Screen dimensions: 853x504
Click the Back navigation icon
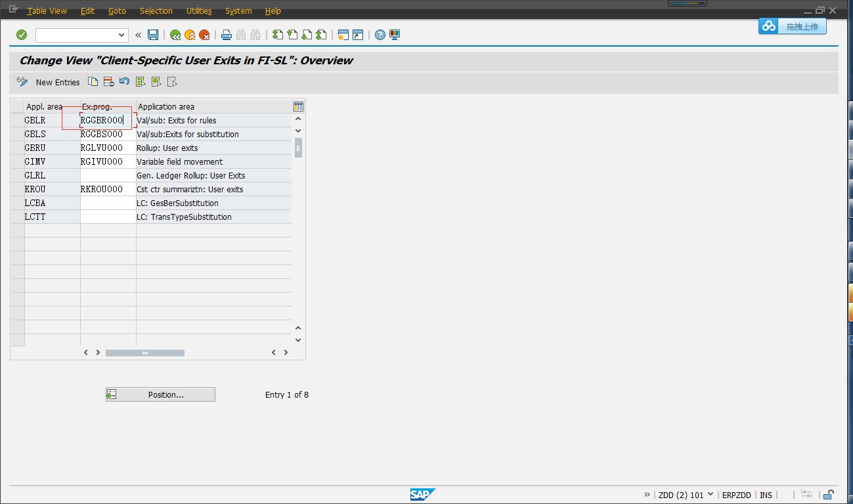click(x=175, y=35)
